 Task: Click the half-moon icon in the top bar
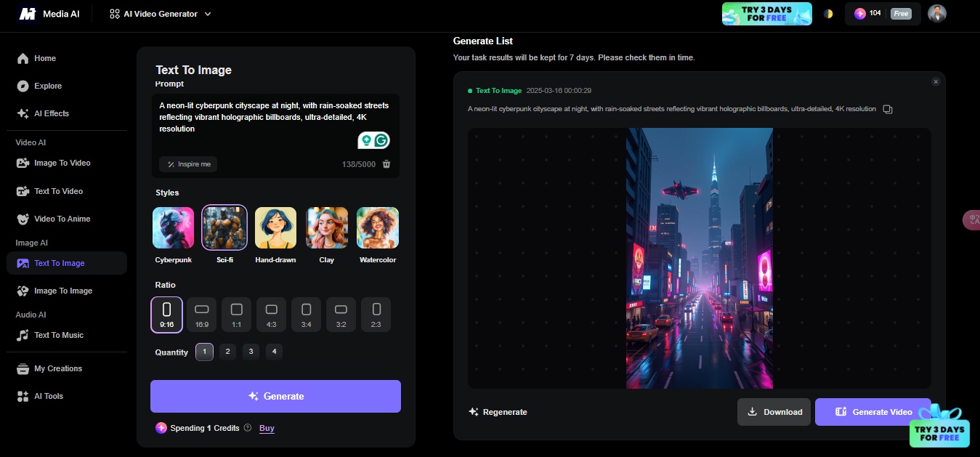(829, 13)
